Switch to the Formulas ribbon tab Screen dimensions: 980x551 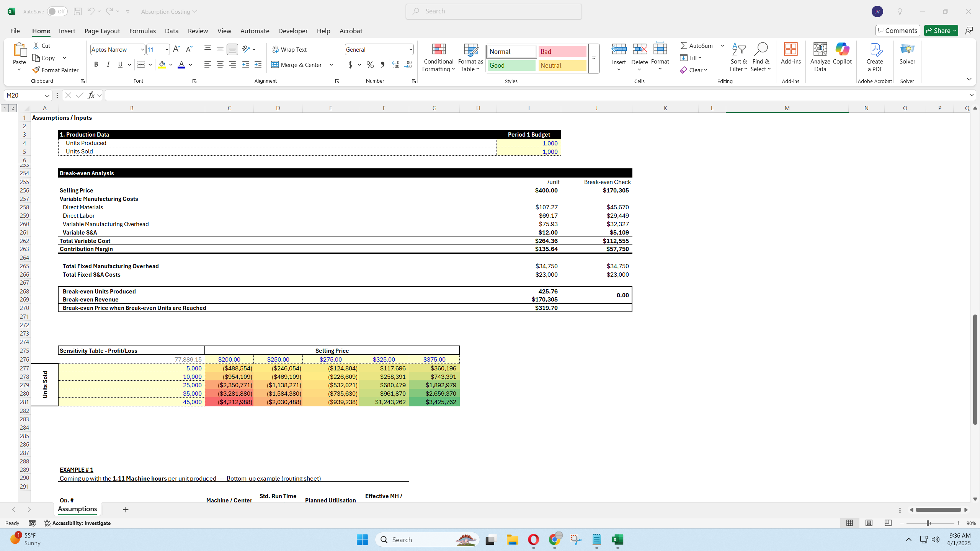pyautogui.click(x=142, y=31)
